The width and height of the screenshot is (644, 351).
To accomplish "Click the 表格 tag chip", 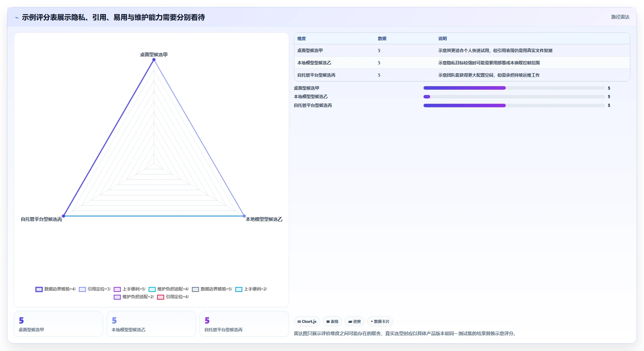I will coord(332,321).
